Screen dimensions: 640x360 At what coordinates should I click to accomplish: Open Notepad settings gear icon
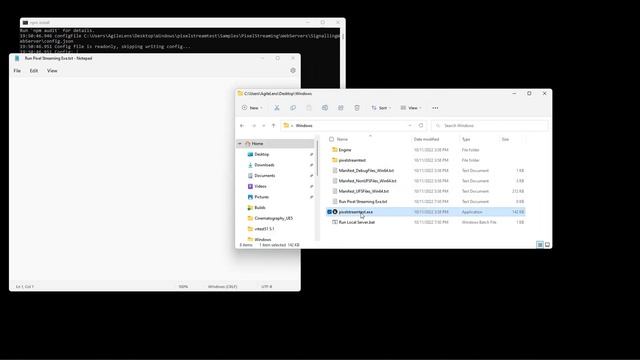pyautogui.click(x=293, y=70)
